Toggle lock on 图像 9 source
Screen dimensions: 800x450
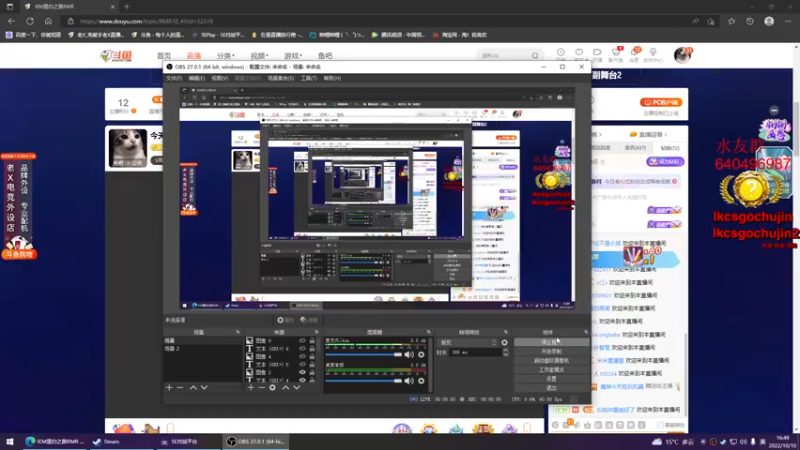312,340
